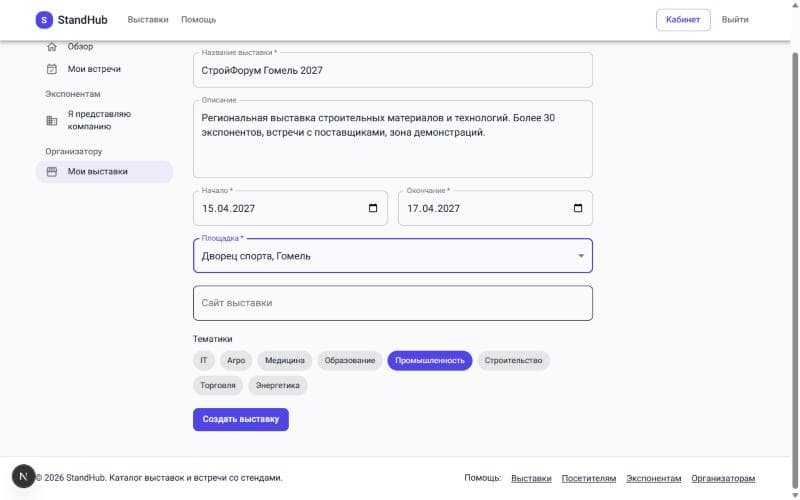Image resolution: width=800 pixels, height=500 pixels.
Task: Open footer link Экспонентам
Action: (x=654, y=479)
